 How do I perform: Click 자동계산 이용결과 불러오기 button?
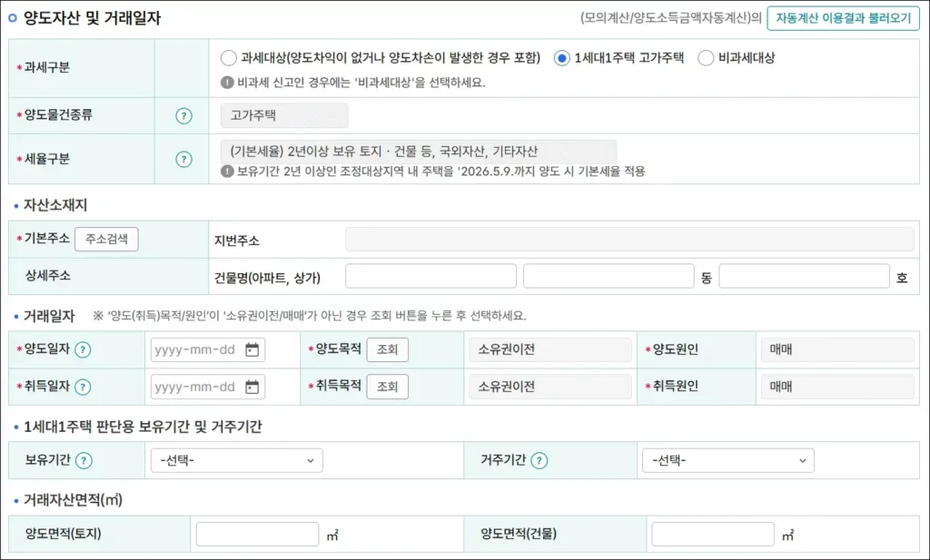tap(843, 18)
